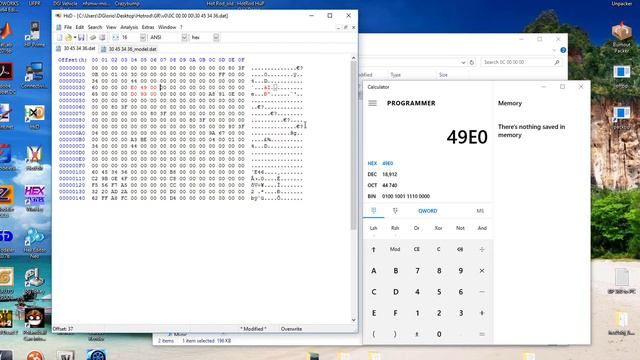
Task: Click the blue help icon in the Explorer window
Action: 563,50
